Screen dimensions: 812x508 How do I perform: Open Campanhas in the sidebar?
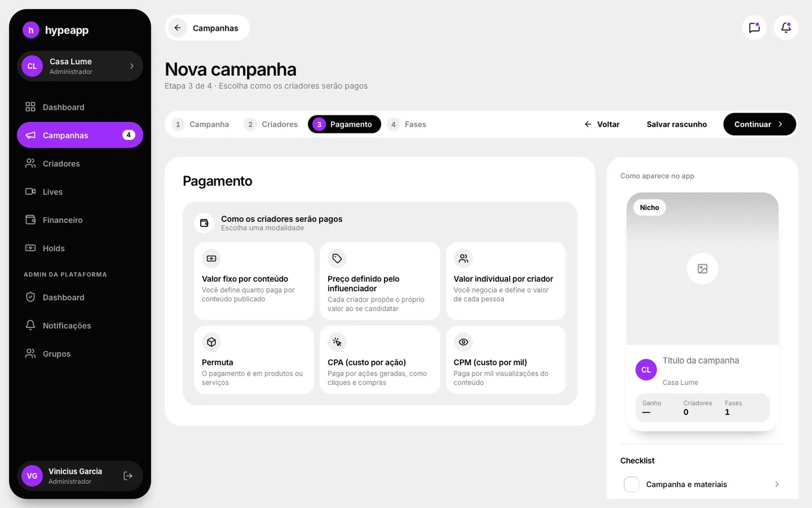(x=80, y=135)
